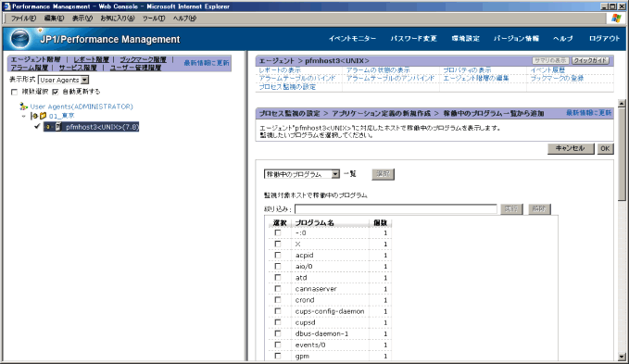Click the right frame scrollbar up arrow

(x=622, y=104)
